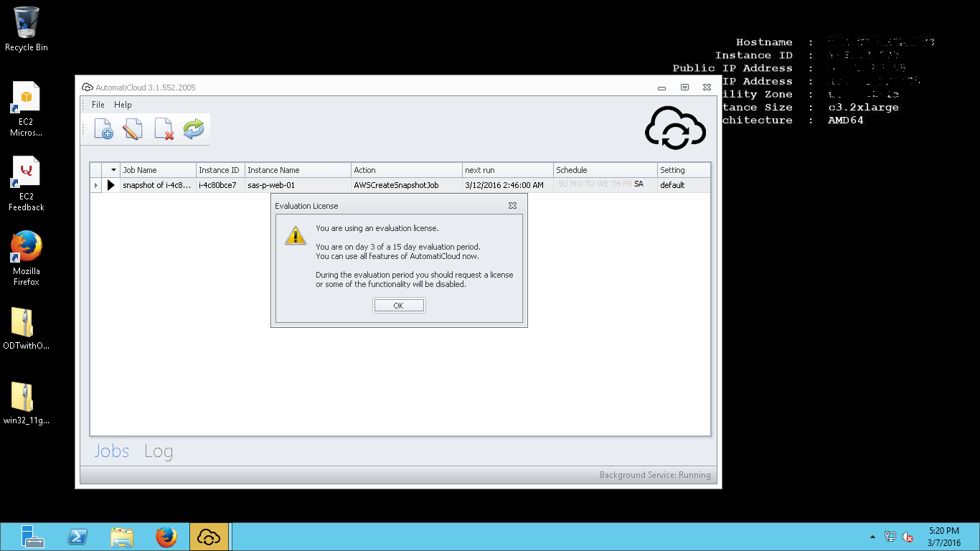Click the warning icon in Evaluation License dialog

pyautogui.click(x=296, y=235)
